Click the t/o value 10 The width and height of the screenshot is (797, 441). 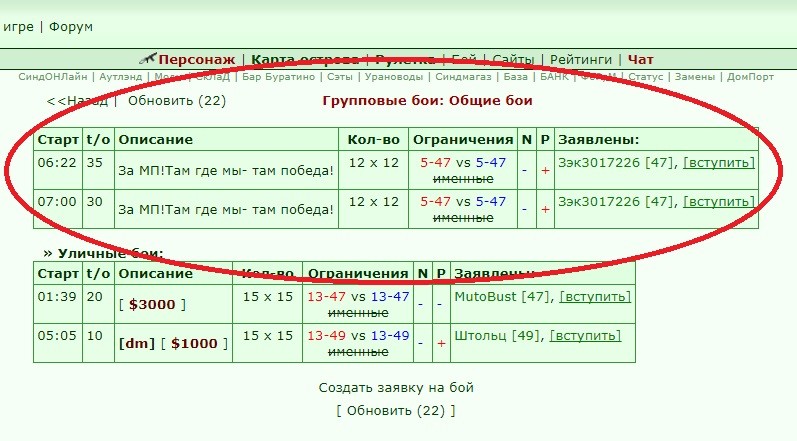pyautogui.click(x=95, y=336)
